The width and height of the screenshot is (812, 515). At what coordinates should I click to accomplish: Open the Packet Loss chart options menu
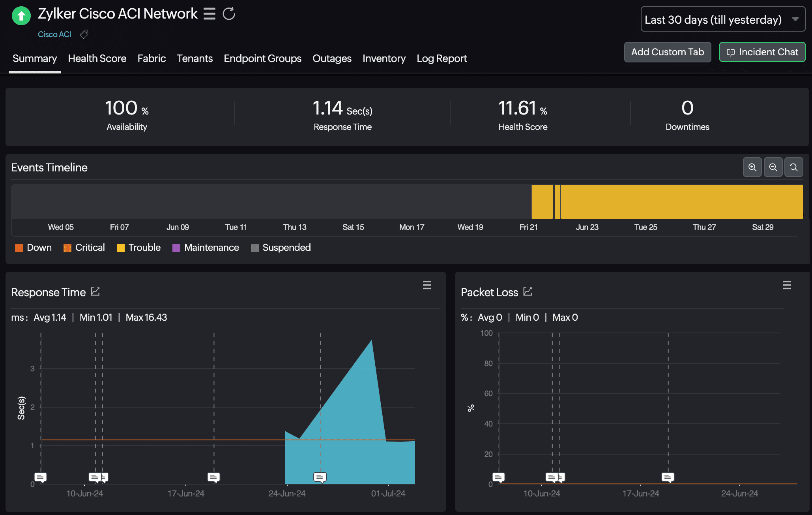(x=787, y=285)
